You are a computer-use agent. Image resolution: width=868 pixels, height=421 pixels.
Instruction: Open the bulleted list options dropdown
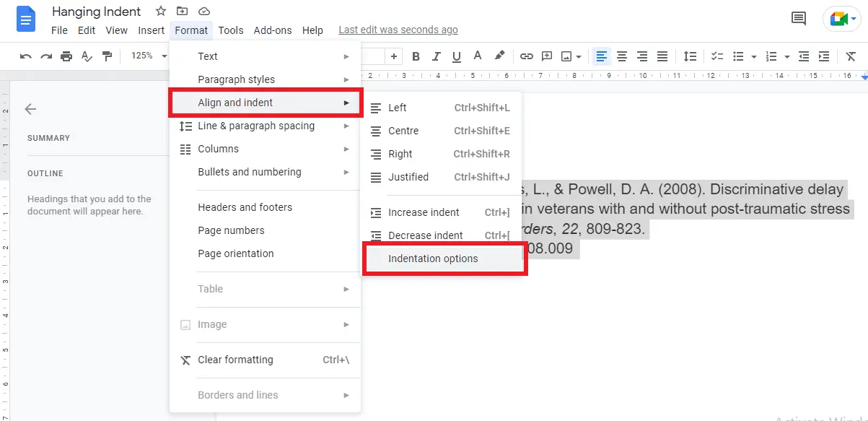754,56
